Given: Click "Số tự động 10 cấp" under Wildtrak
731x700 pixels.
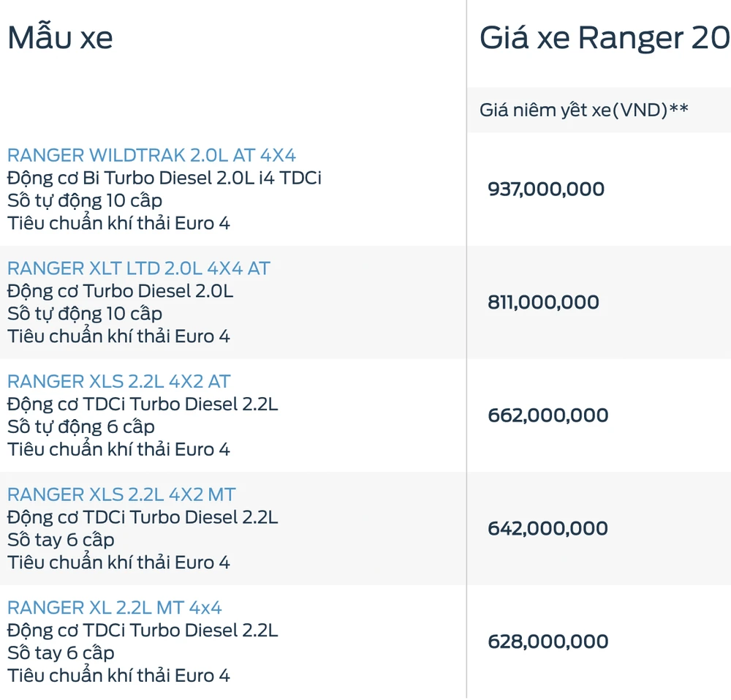Looking at the screenshot, I should click(x=85, y=200).
